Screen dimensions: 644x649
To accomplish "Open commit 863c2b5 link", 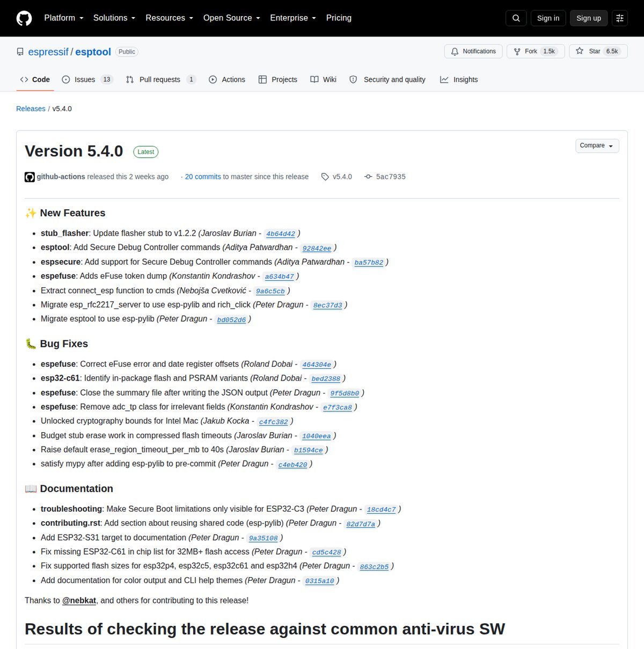I will 374,567.
